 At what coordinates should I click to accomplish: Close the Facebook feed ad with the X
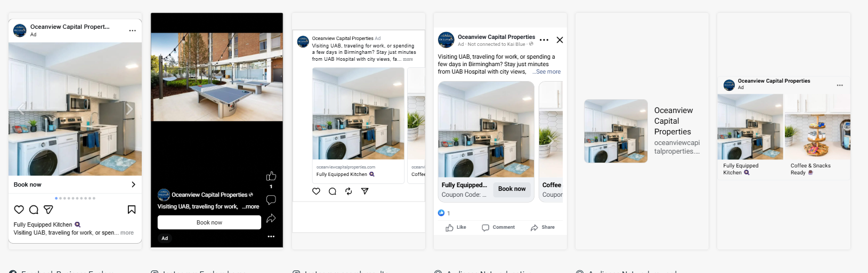(559, 40)
